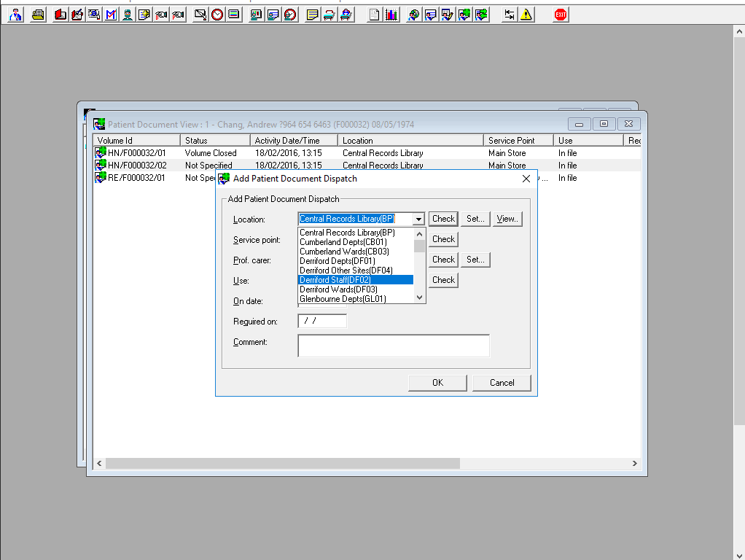
Task: Click the blank document toolbar icon
Action: (374, 15)
